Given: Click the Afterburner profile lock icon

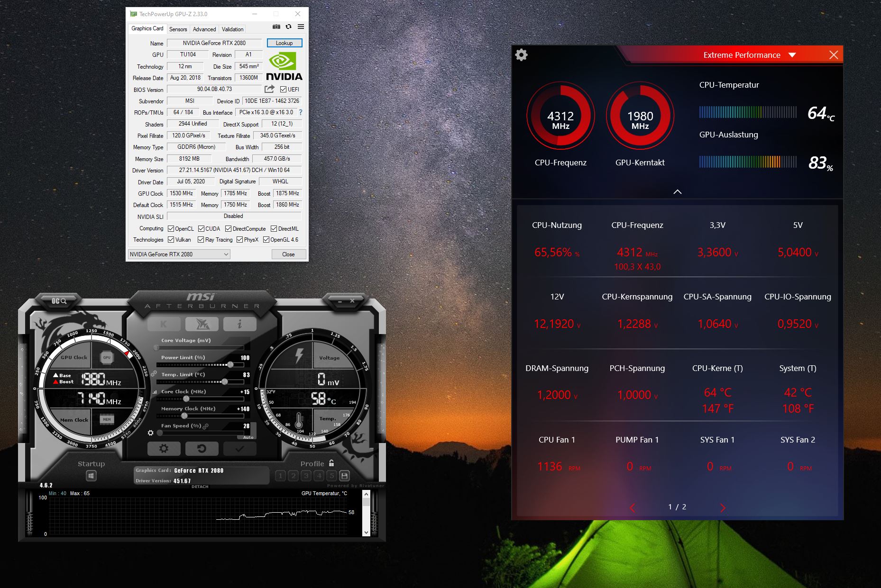Looking at the screenshot, I should click(x=331, y=463).
